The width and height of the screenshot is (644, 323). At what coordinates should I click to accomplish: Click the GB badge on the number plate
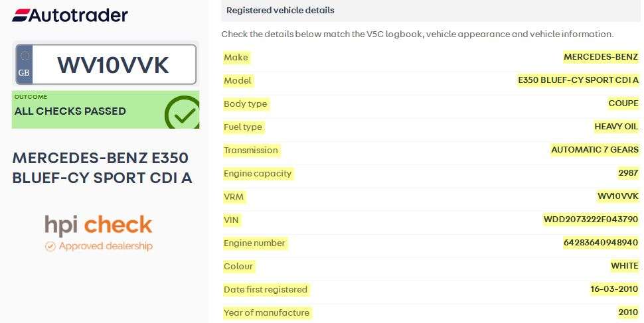(x=24, y=65)
